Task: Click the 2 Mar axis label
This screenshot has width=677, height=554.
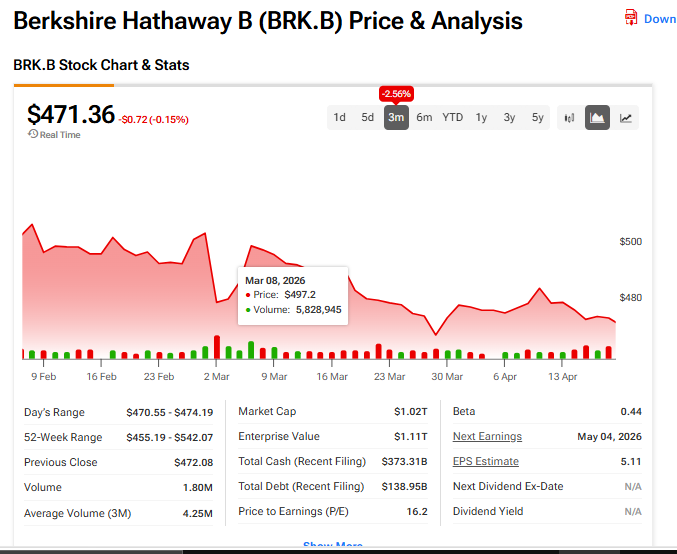Action: pos(216,377)
